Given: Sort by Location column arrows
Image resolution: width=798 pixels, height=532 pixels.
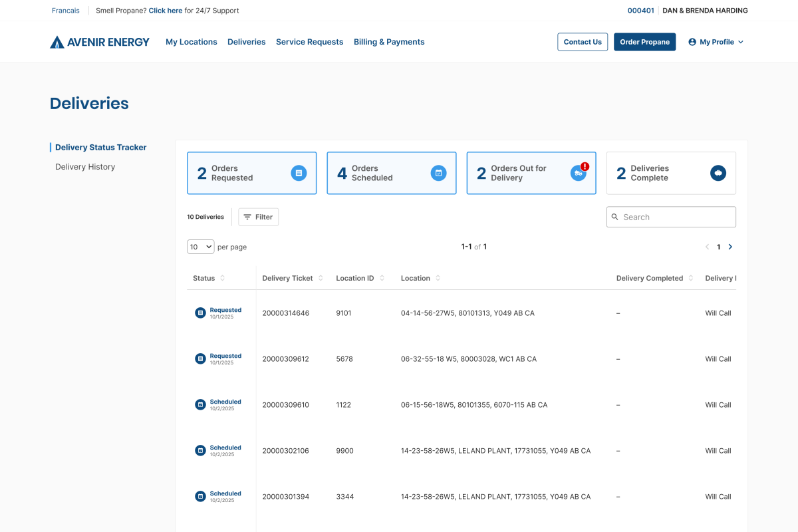Looking at the screenshot, I should tap(438, 278).
